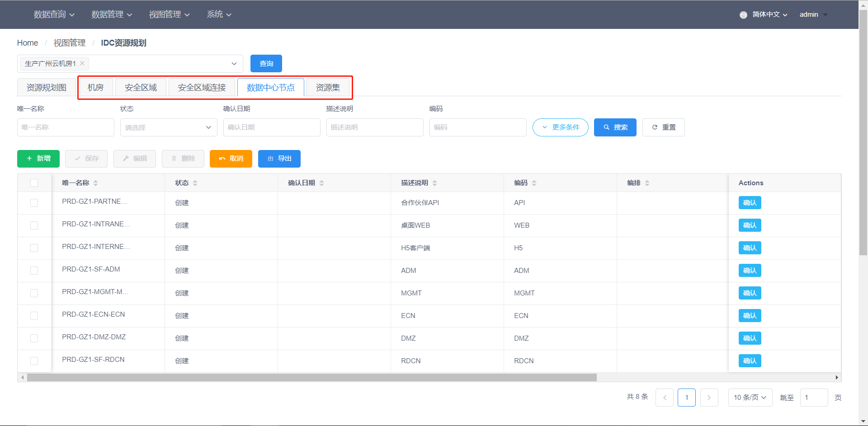The width and height of the screenshot is (868, 426).
Task: Click the 跳至 page number field
Action: click(x=814, y=398)
